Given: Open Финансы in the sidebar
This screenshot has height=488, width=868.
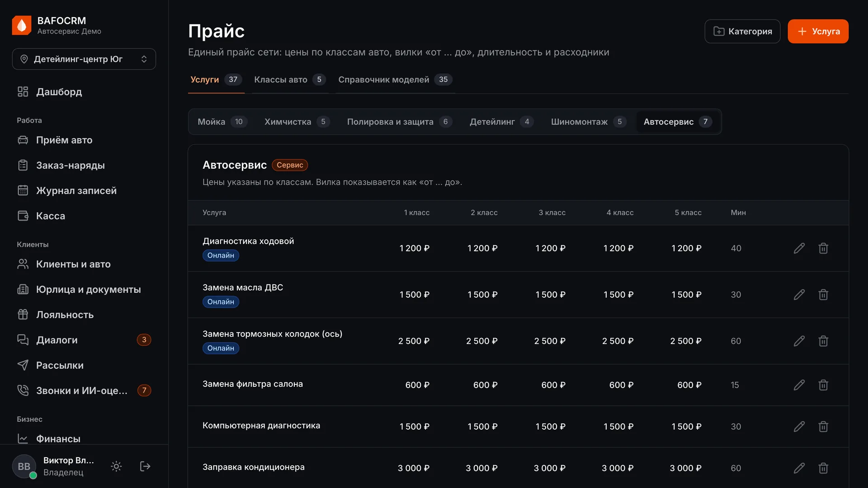Looking at the screenshot, I should 84,438.
